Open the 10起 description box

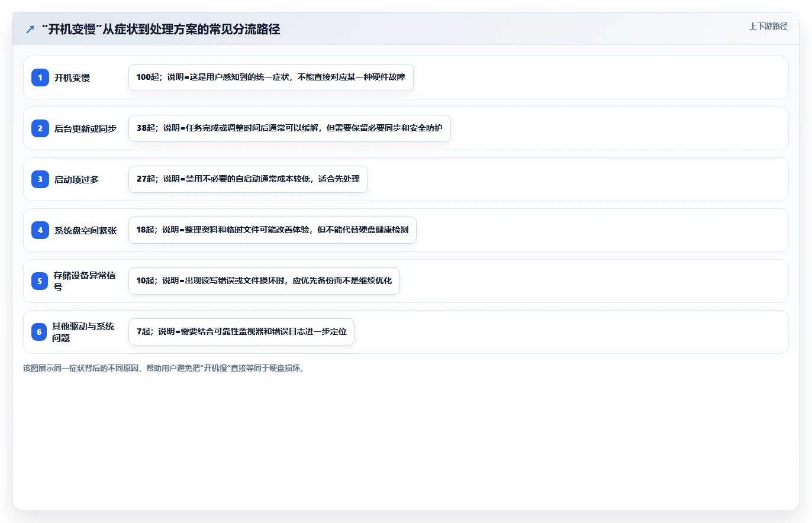[264, 281]
